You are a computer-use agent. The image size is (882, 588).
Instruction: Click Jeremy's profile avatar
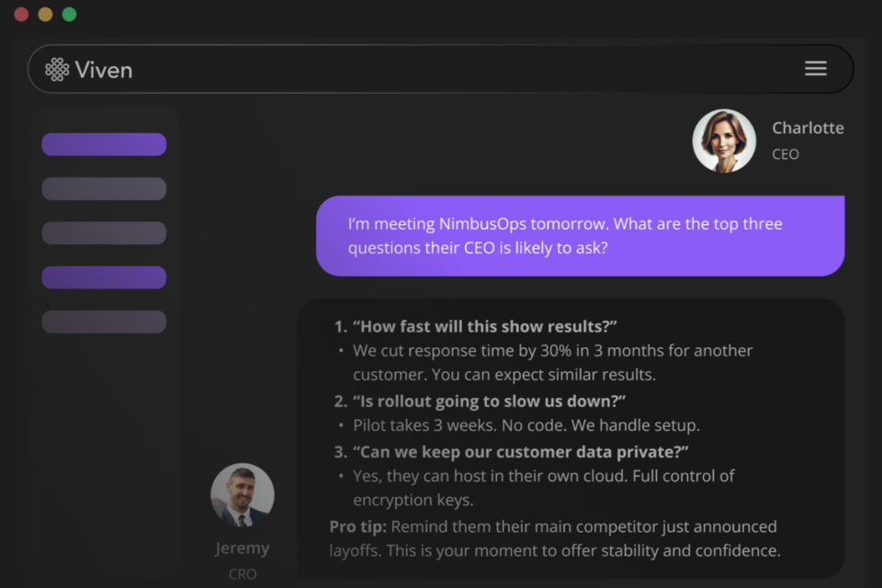243,494
